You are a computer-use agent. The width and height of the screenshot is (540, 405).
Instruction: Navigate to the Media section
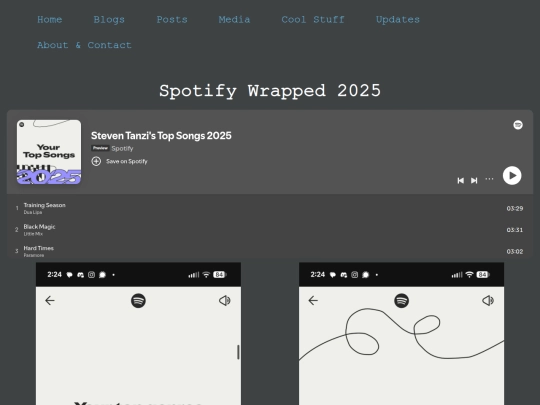click(x=234, y=20)
